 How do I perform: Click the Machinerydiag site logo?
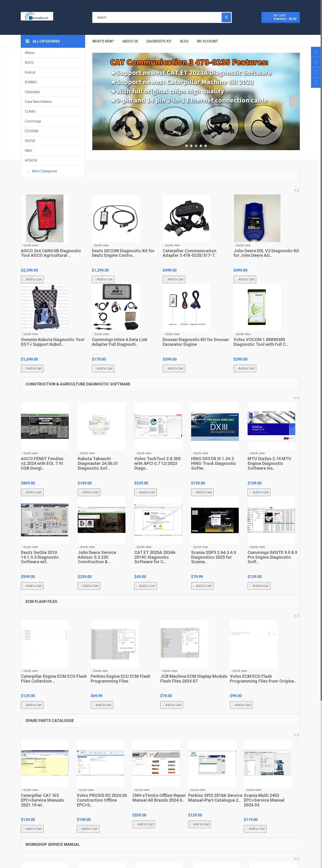tap(37, 16)
